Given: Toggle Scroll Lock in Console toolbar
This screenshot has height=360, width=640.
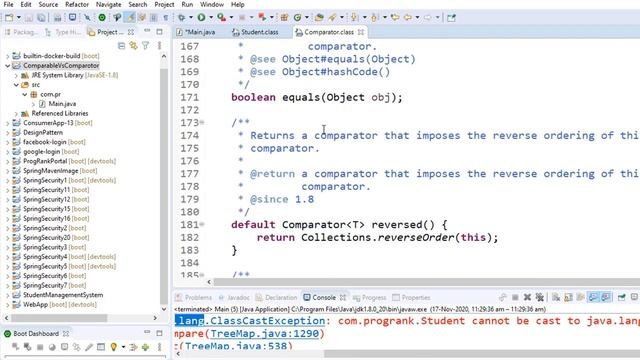Looking at the screenshot, I should (568, 297).
